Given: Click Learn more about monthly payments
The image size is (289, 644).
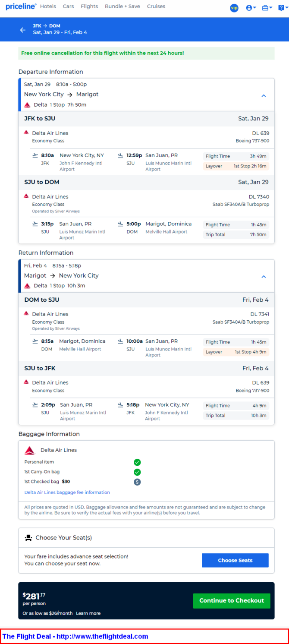Looking at the screenshot, I should [88, 613].
